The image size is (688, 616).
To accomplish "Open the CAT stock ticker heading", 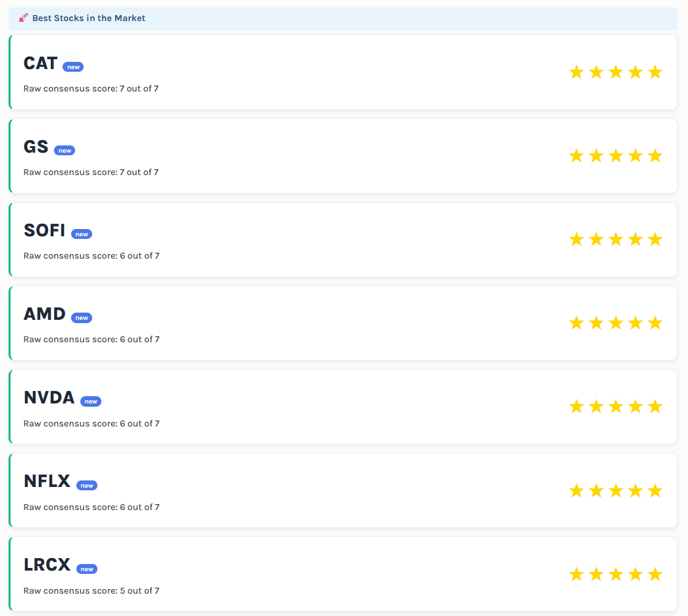I will [40, 63].
